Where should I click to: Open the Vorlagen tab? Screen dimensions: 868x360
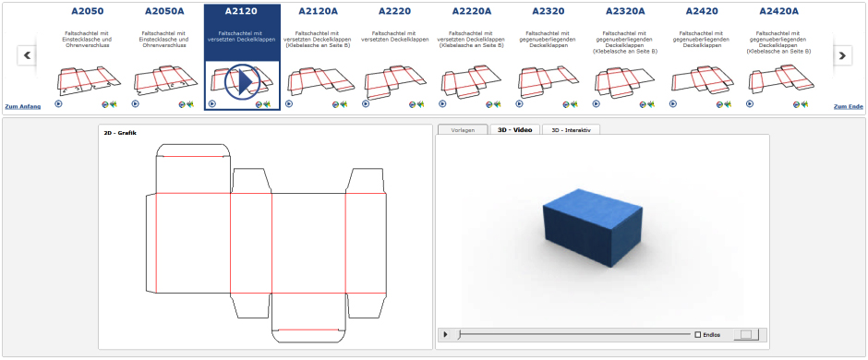[x=463, y=130]
